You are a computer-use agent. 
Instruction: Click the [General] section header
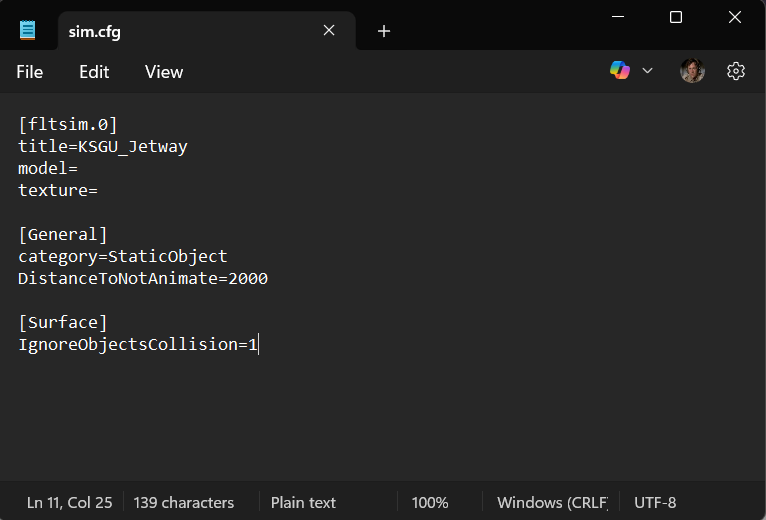click(x=63, y=235)
